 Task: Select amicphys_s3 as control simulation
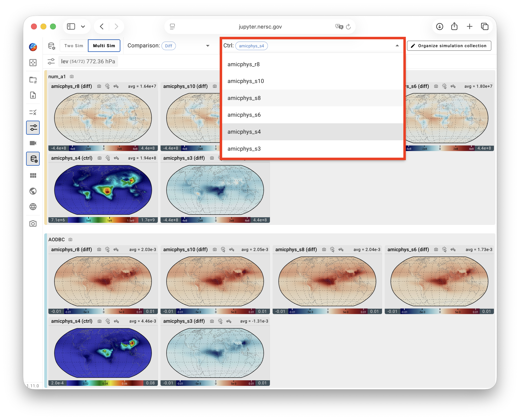[313, 149]
